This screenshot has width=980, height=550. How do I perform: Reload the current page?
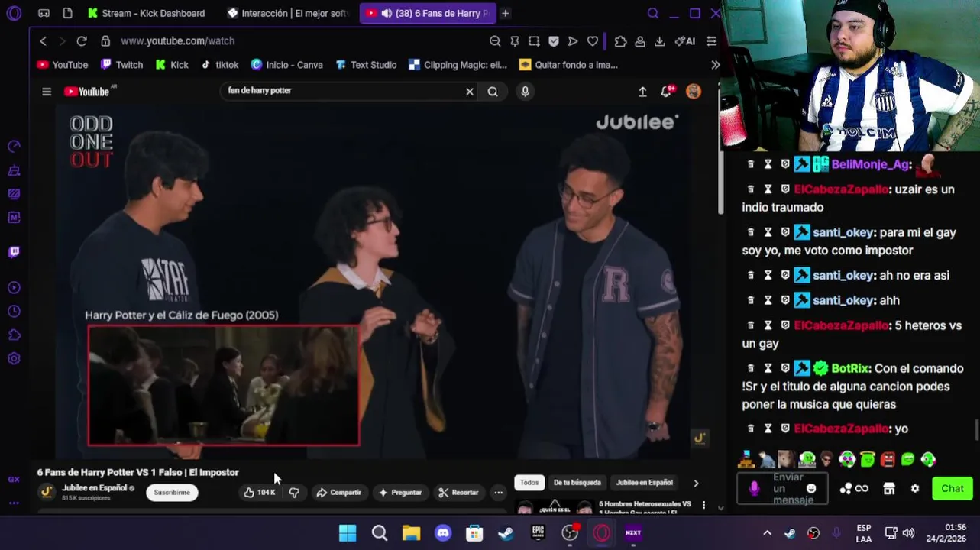tap(82, 41)
